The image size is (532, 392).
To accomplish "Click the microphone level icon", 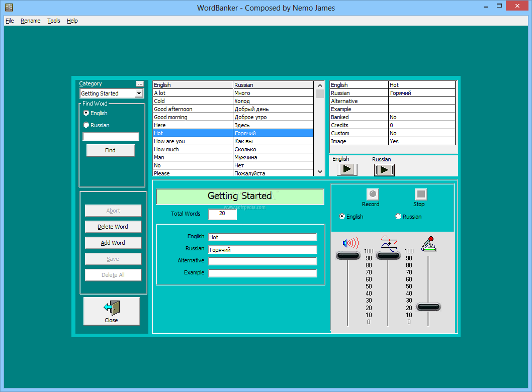I will [x=429, y=244].
